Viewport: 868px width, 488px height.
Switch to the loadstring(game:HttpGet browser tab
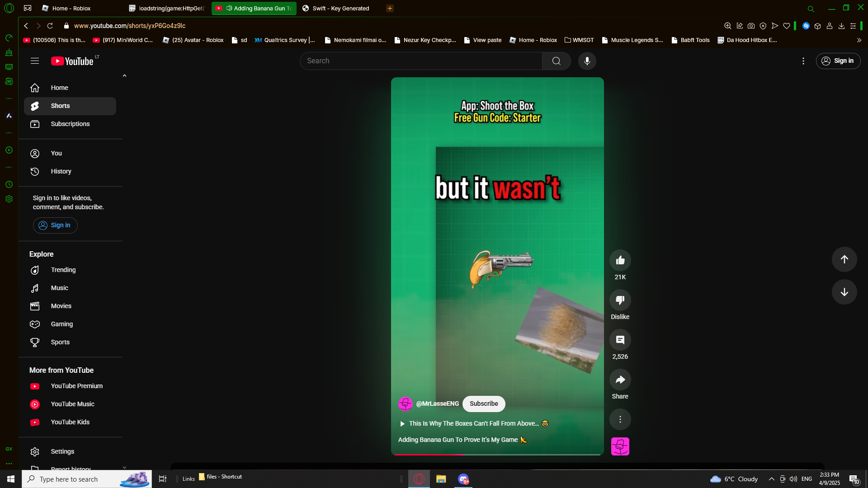pyautogui.click(x=168, y=9)
